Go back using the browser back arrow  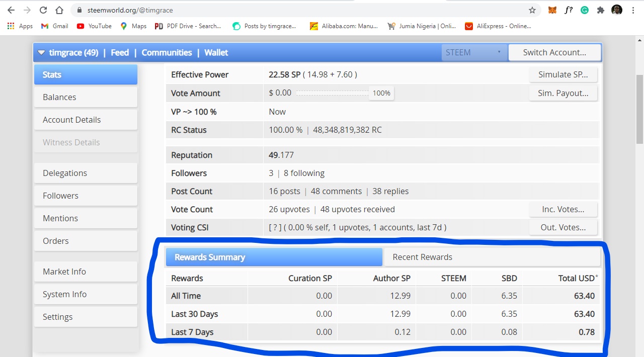tap(11, 10)
